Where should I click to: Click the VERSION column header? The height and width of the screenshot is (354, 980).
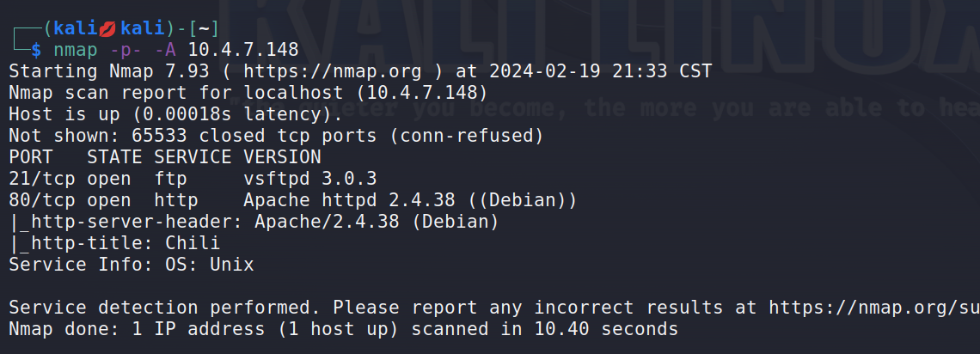[x=282, y=156]
